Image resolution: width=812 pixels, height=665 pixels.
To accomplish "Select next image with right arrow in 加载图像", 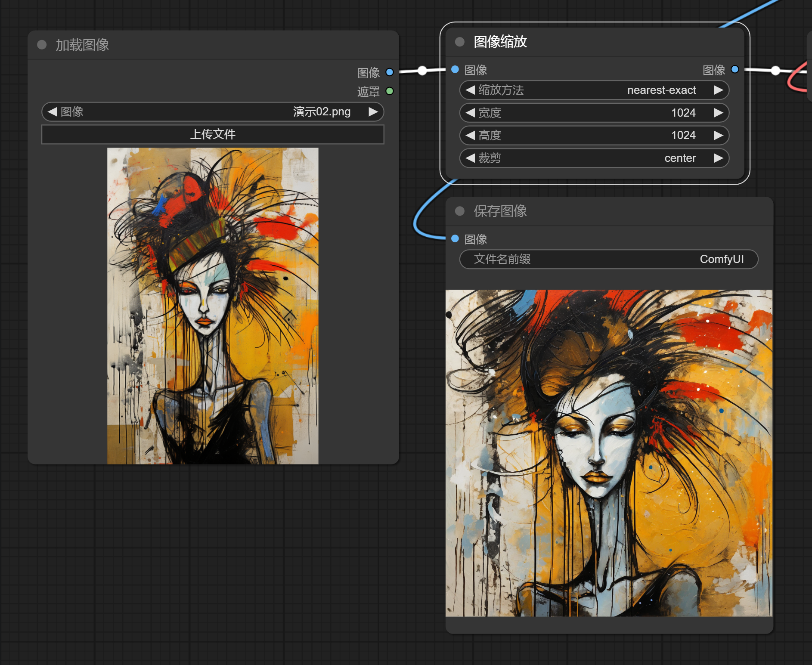I will click(x=373, y=112).
